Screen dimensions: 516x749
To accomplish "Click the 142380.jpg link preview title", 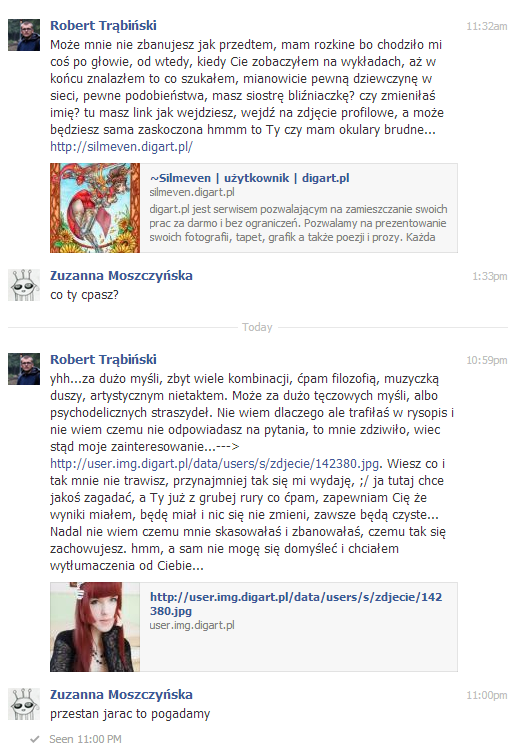I will tap(296, 604).
